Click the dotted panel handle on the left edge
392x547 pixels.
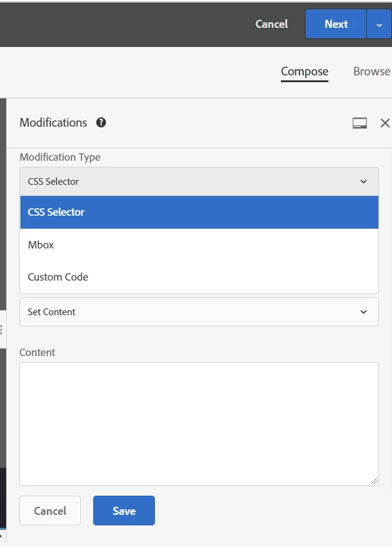click(2, 329)
